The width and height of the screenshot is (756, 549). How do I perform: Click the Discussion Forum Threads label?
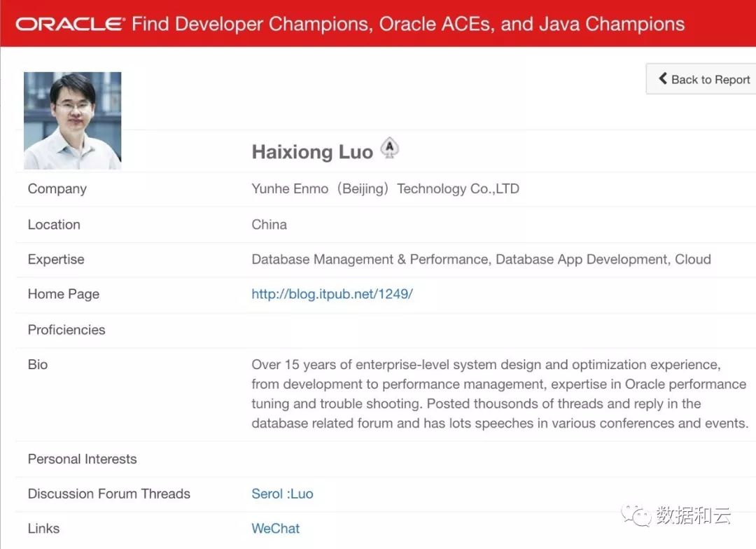click(x=108, y=494)
